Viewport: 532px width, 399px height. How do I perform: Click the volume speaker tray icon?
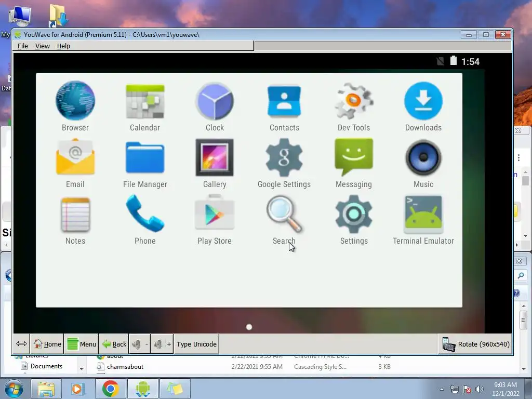coord(479,389)
